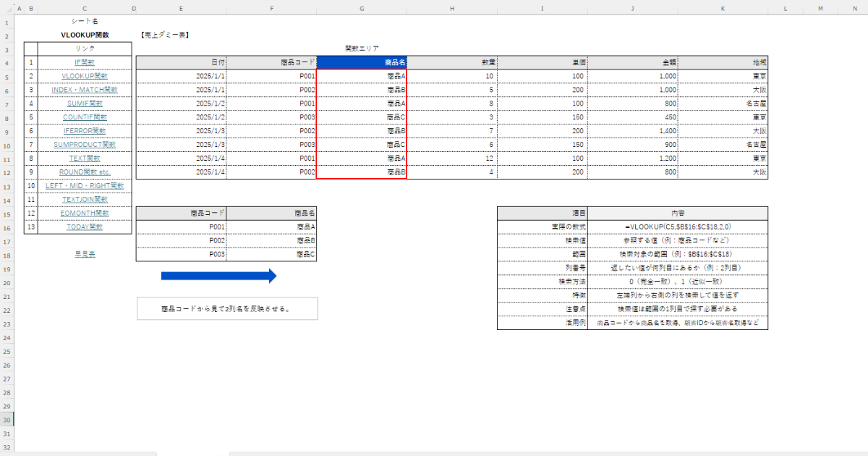The height and width of the screenshot is (456, 868).
Task: Follow the EOMONTH関数 link
Action: [x=85, y=213]
